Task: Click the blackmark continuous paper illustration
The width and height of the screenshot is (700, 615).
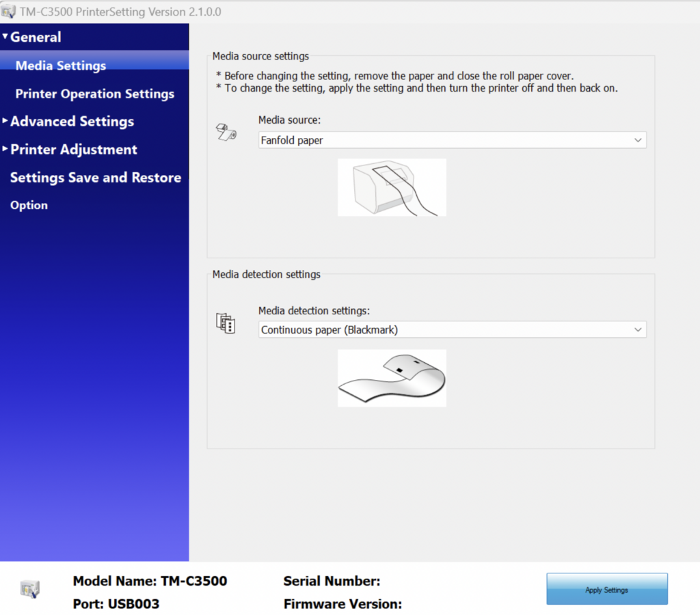Action: [392, 378]
